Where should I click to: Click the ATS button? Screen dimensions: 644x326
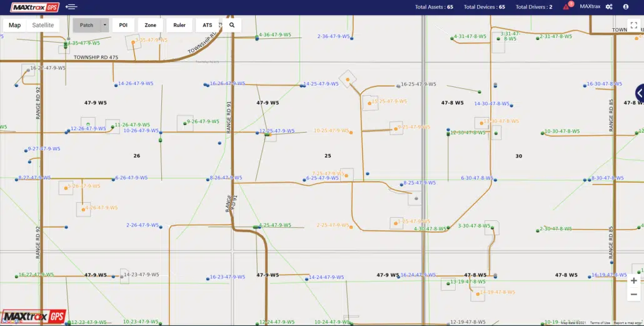point(208,25)
